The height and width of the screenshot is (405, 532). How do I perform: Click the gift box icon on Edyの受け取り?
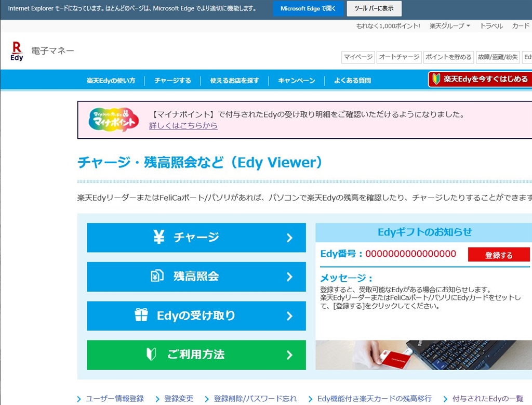click(x=141, y=315)
